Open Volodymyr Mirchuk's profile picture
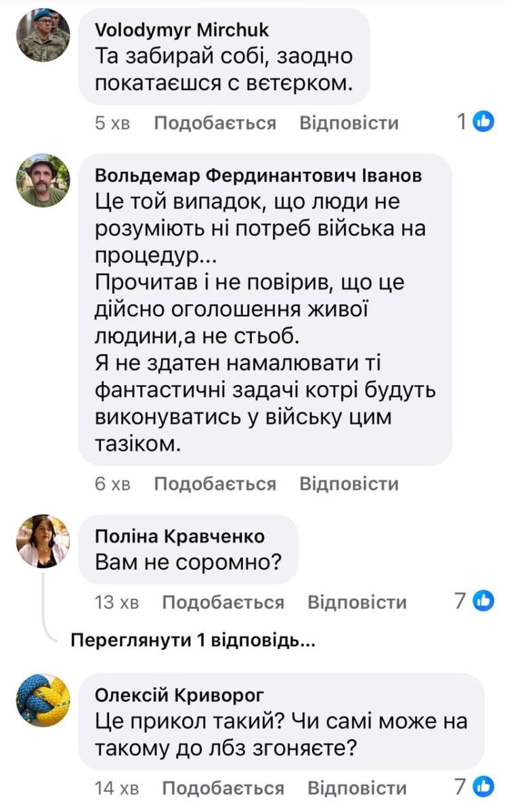Image resolution: width=505 pixels, height=812 pixels. click(43, 35)
